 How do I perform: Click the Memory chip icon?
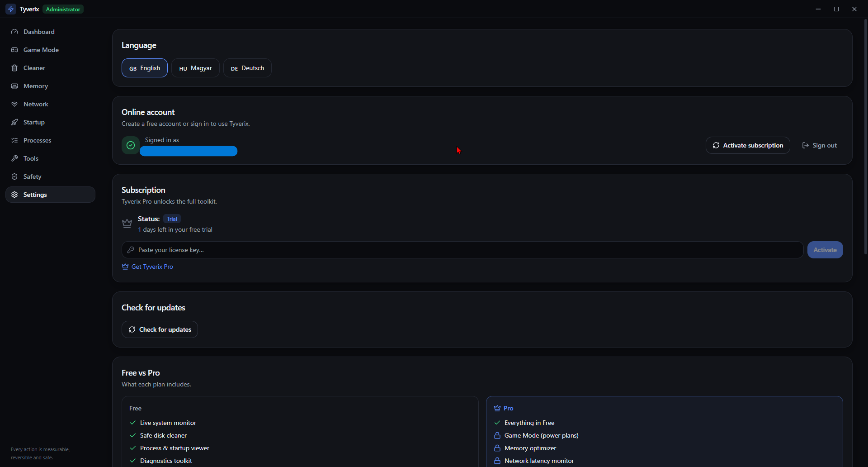(14, 86)
